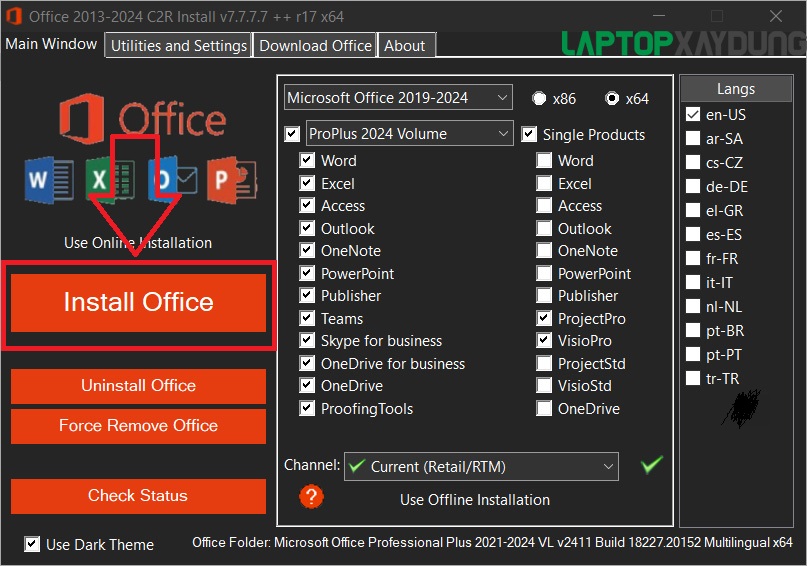Uncheck Word in the ProPlus suite list
The height and width of the screenshot is (566, 807).
[x=307, y=160]
